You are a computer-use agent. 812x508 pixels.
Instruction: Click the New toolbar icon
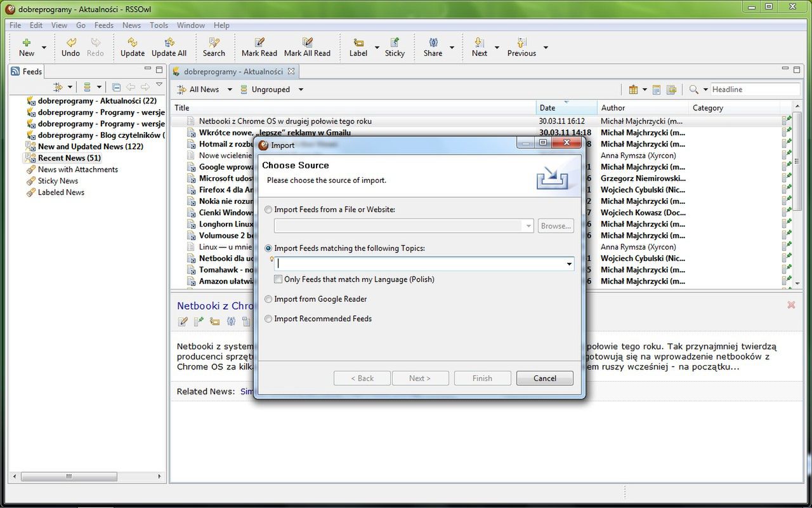(27, 43)
